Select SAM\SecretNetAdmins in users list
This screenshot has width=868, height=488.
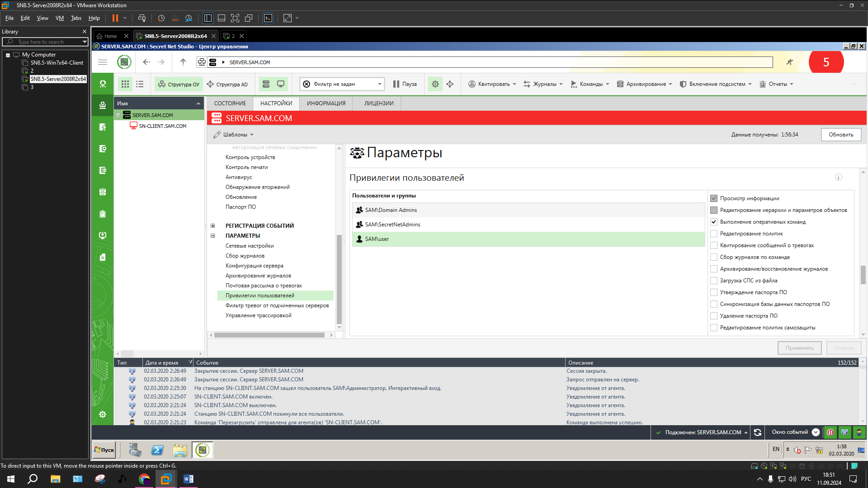click(x=528, y=225)
